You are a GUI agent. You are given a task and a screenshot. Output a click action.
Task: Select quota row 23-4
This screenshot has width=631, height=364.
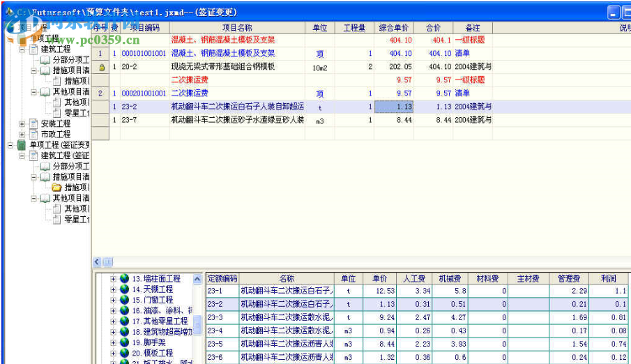[416, 331]
